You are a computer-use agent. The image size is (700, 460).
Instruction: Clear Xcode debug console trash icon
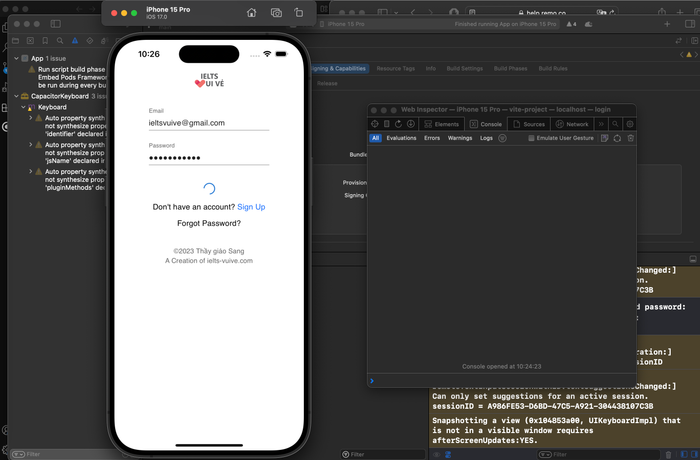(x=668, y=455)
